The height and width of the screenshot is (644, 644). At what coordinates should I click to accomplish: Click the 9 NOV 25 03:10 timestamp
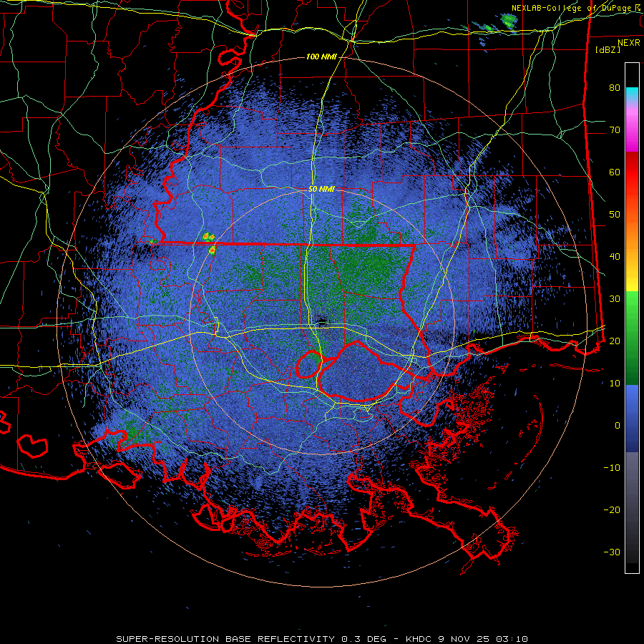point(484,639)
